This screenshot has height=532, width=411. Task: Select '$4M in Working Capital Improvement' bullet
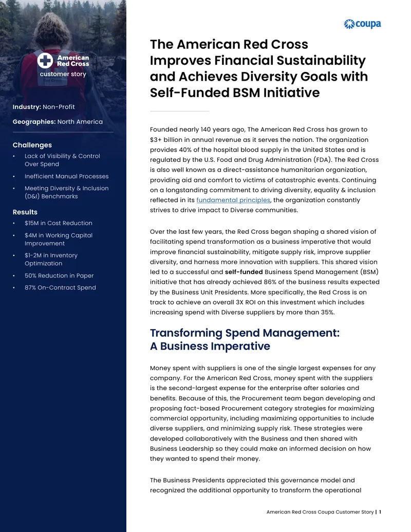[59, 239]
